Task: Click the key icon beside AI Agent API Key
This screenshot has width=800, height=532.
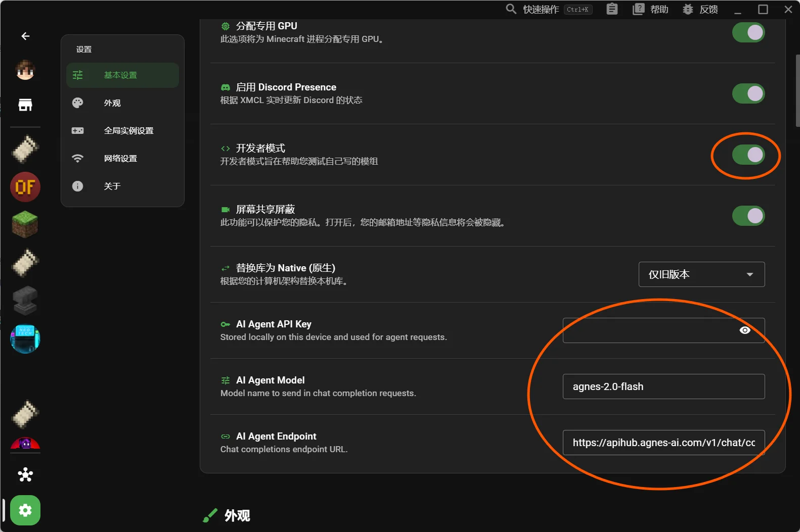Action: [226, 324]
